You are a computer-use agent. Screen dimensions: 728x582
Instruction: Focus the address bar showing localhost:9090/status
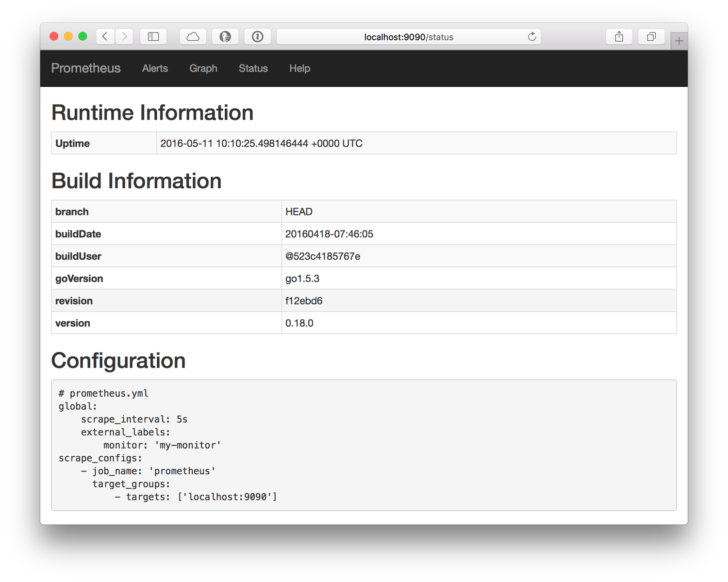409,37
